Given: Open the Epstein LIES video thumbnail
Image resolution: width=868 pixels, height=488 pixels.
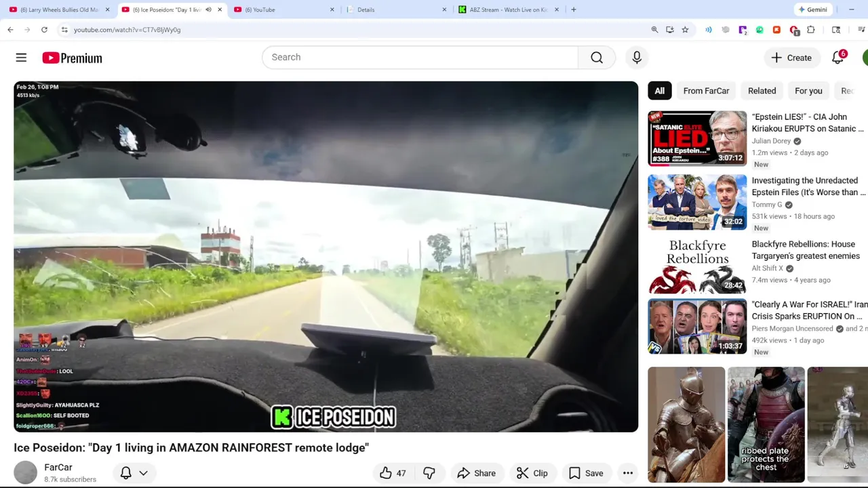Looking at the screenshot, I should (697, 138).
